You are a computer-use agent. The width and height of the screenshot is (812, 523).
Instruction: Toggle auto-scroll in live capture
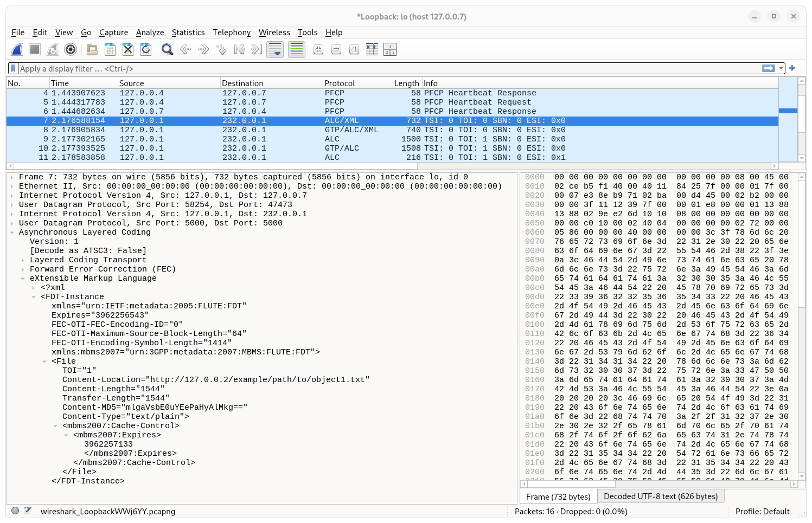point(275,49)
